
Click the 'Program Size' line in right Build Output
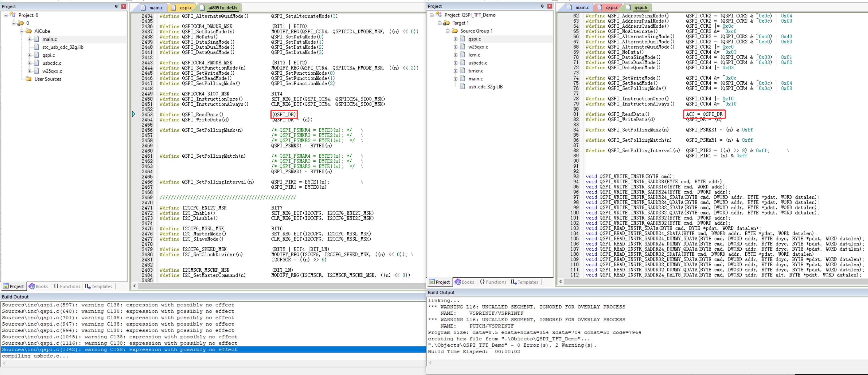click(534, 332)
